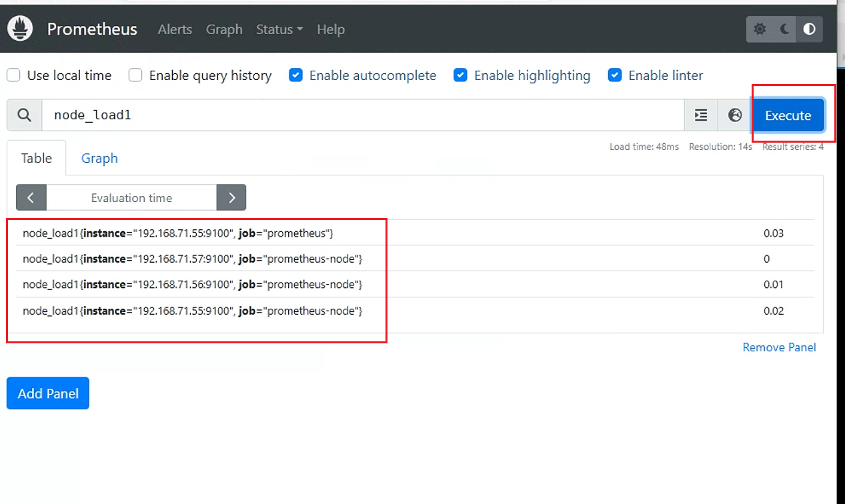Click the Add Panel button
The width and height of the screenshot is (845, 504).
(x=48, y=393)
